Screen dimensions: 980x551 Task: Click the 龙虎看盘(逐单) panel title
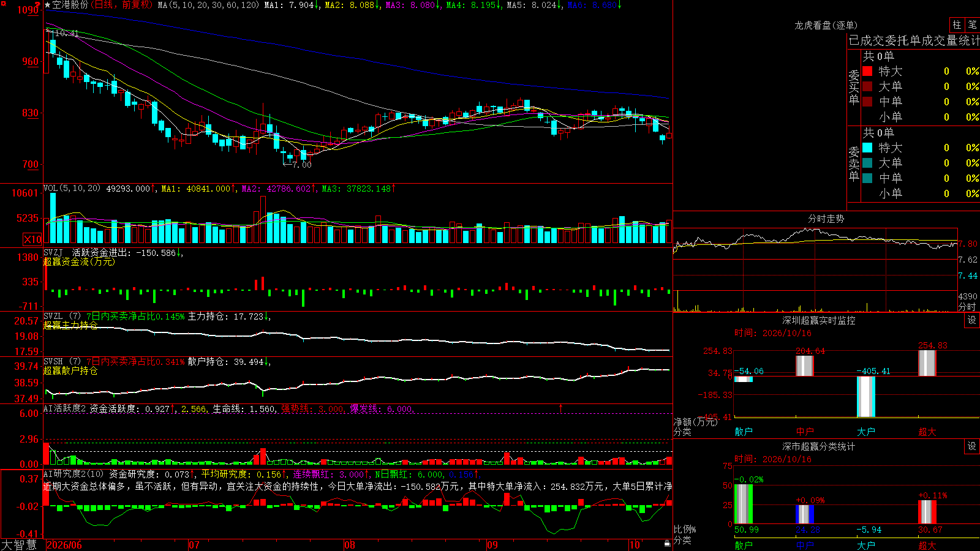(826, 25)
